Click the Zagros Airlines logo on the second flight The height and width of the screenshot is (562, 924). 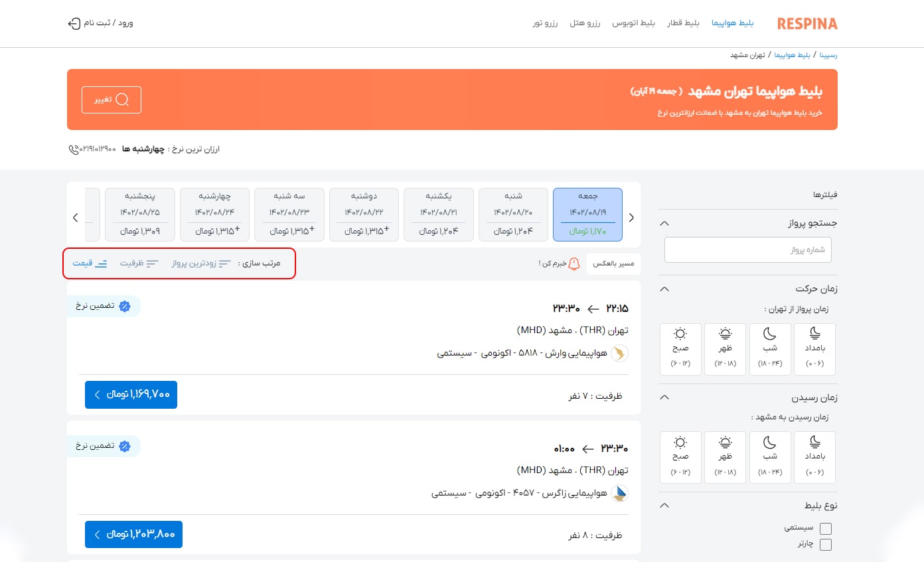click(x=619, y=494)
